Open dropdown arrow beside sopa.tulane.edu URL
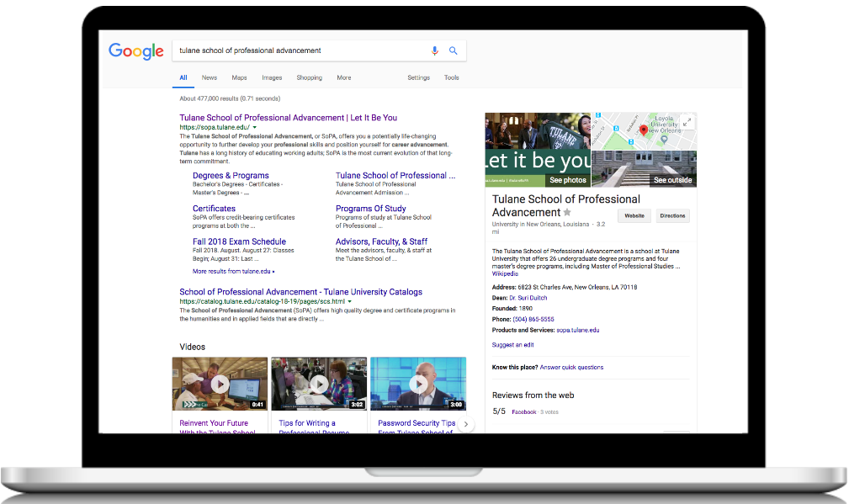 click(x=255, y=127)
